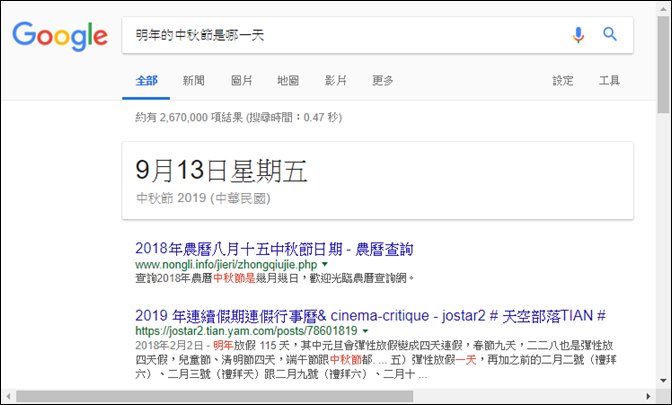This screenshot has width=672, height=405.
Task: Open 設定 search settings
Action: [563, 80]
